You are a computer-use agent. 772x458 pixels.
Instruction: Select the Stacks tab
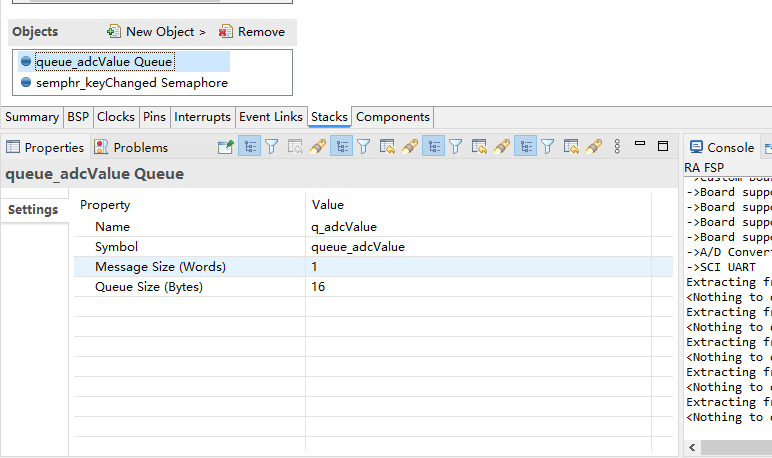point(329,117)
